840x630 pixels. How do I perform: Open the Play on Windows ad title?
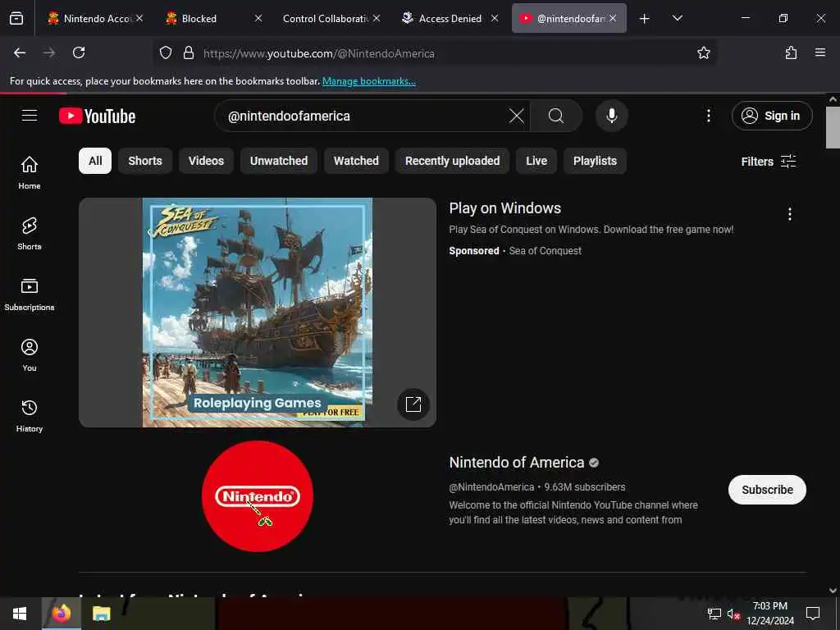(x=504, y=208)
